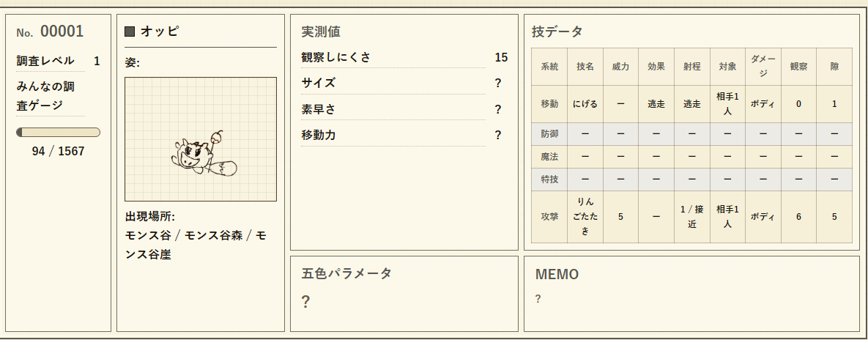Select the オッピ monster sketch image
Viewport: 868px width, 340px height.
coord(201,139)
